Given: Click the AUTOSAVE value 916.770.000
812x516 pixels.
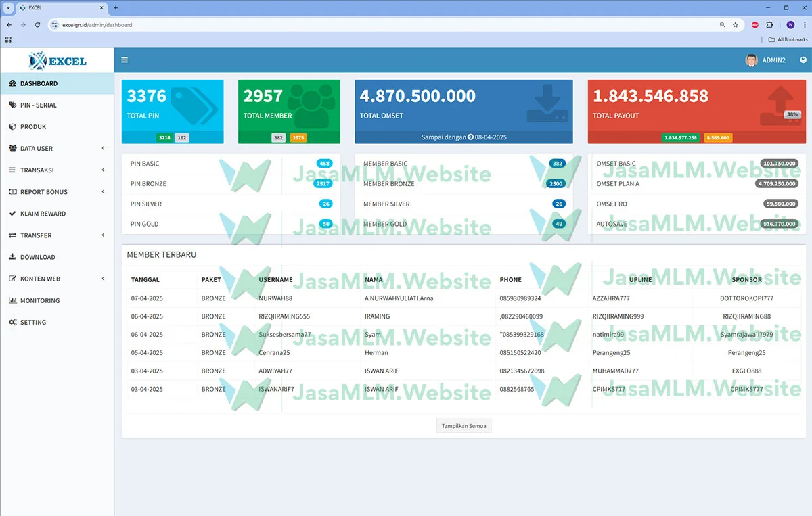Looking at the screenshot, I should (x=780, y=224).
